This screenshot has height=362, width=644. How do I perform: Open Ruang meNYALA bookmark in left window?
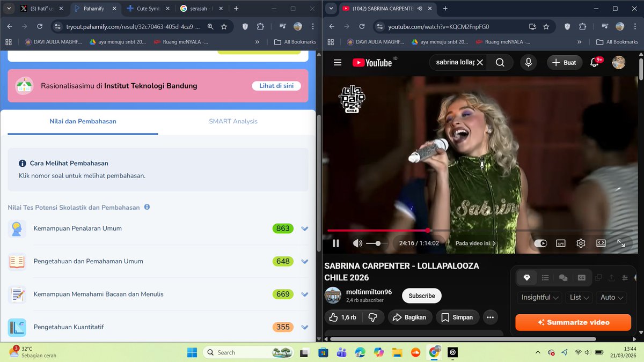point(181,42)
